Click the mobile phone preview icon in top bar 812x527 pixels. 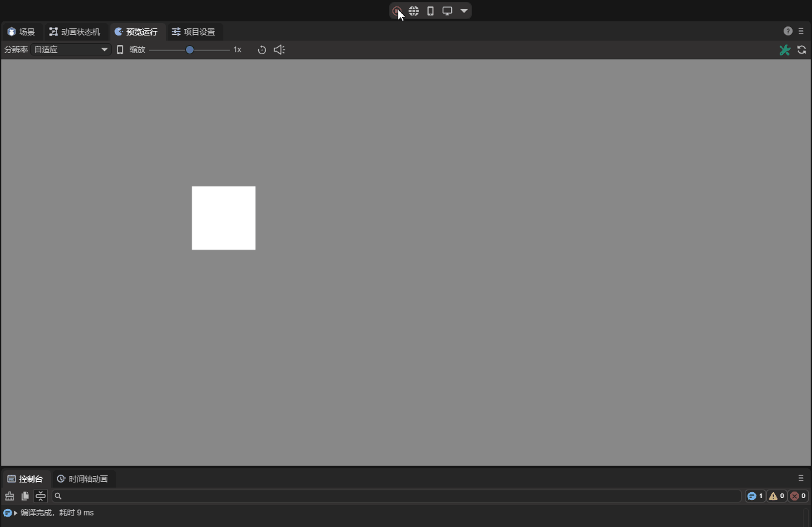tap(431, 11)
